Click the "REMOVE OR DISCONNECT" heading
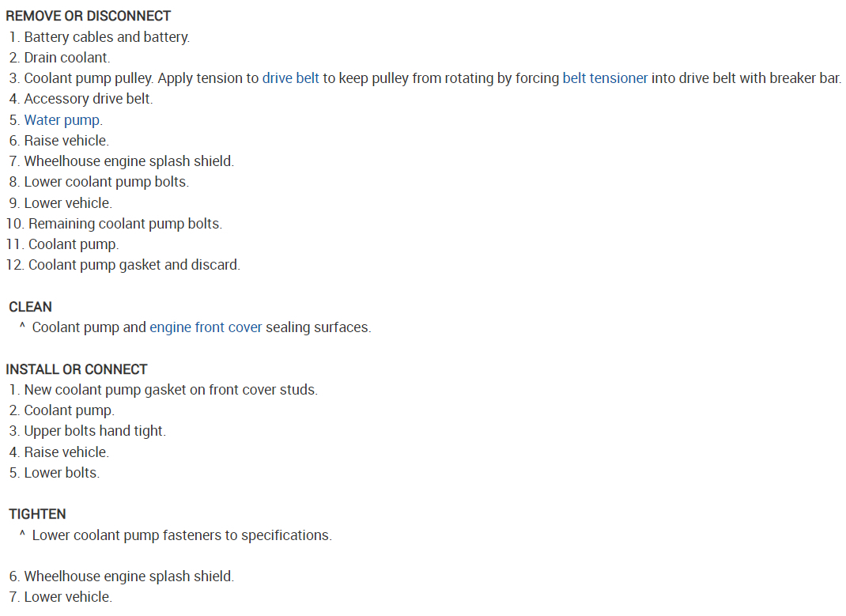Image resolution: width=846 pixels, height=616 pixels. point(88,16)
